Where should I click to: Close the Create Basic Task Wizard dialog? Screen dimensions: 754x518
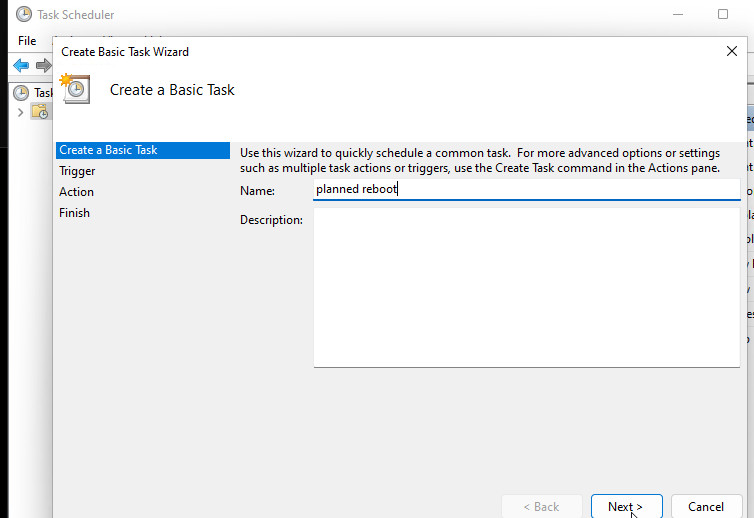tap(732, 51)
